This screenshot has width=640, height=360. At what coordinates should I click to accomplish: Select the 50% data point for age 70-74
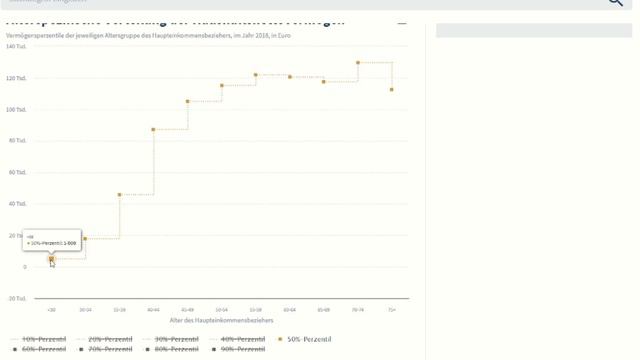coord(358,63)
